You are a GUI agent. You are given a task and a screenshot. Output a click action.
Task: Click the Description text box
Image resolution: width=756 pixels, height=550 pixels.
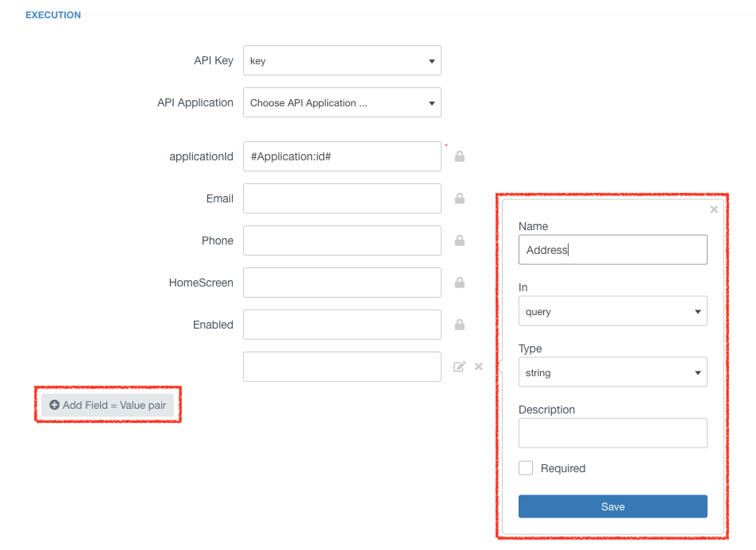(x=613, y=433)
